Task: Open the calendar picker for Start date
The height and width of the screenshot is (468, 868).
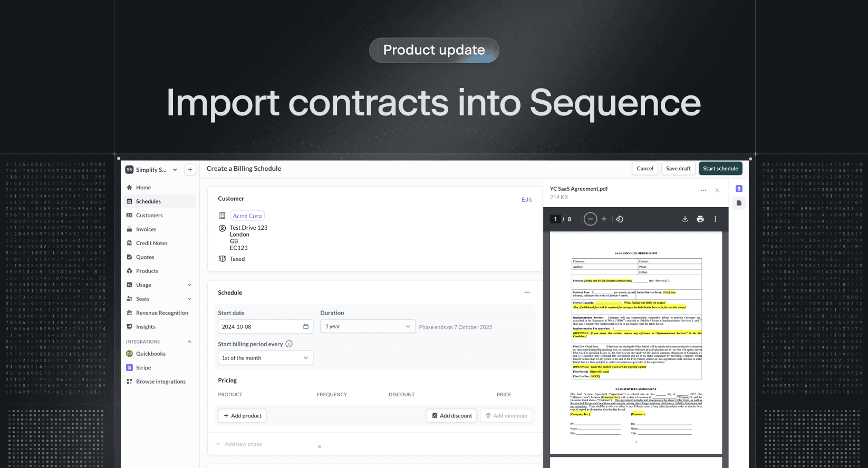Action: (306, 327)
